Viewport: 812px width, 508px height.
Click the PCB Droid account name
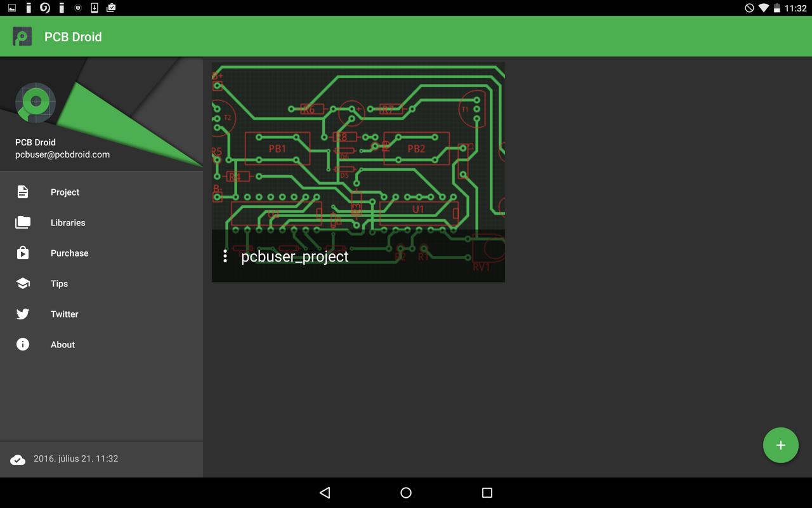36,142
